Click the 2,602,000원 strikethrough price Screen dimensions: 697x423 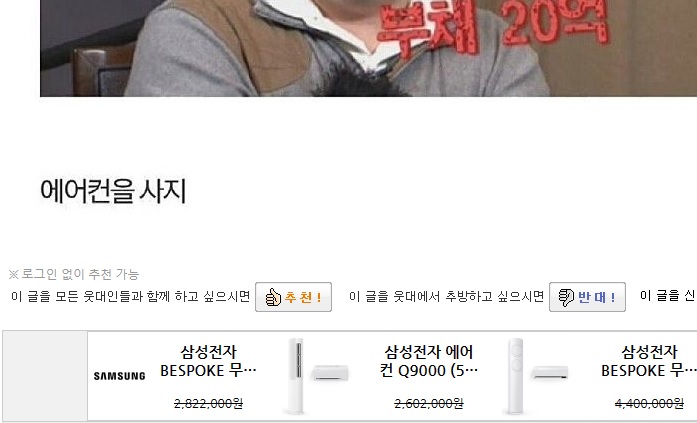point(429,403)
